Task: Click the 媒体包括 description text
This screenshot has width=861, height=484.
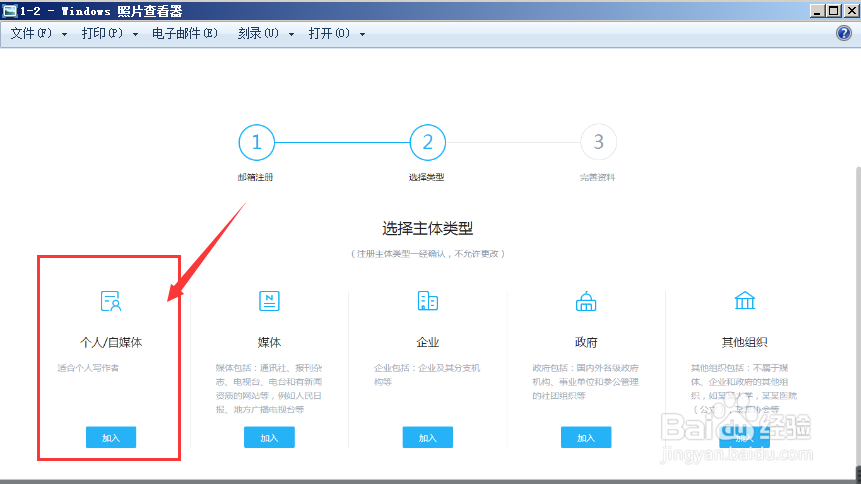Action: pyautogui.click(x=269, y=388)
